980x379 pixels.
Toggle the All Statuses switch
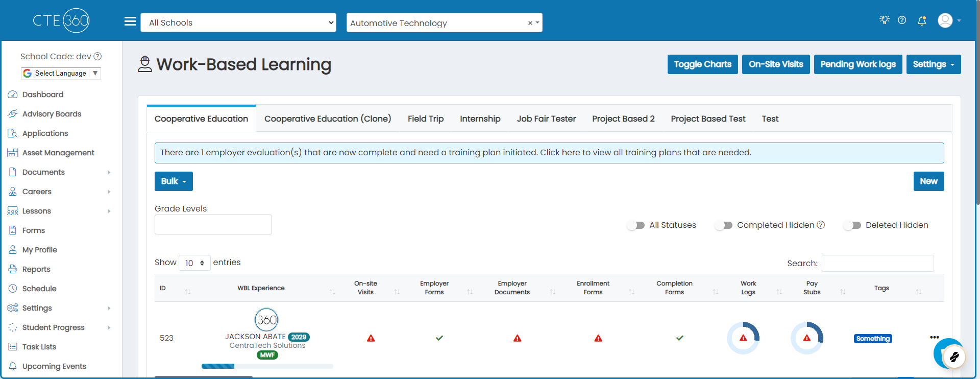[x=636, y=225]
